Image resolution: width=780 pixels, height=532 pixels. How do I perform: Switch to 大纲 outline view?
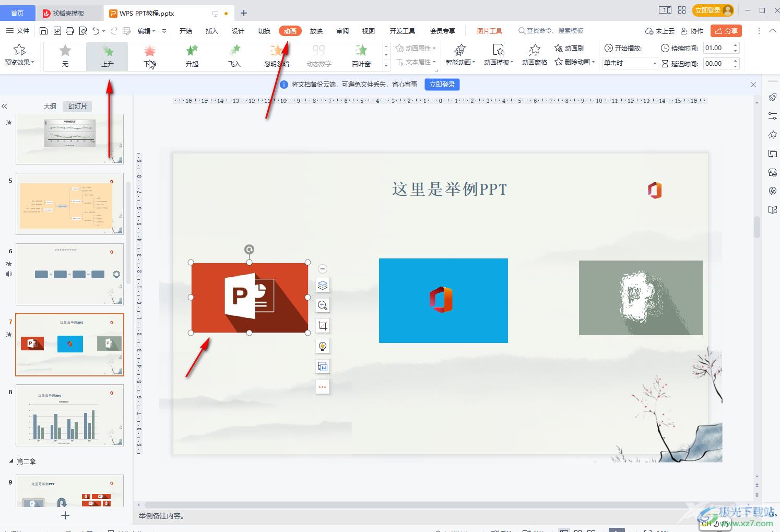pyautogui.click(x=50, y=106)
